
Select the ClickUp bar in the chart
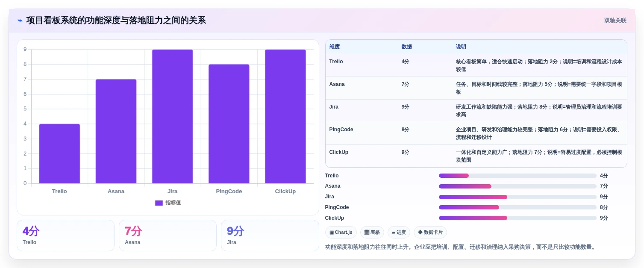[x=285, y=117]
